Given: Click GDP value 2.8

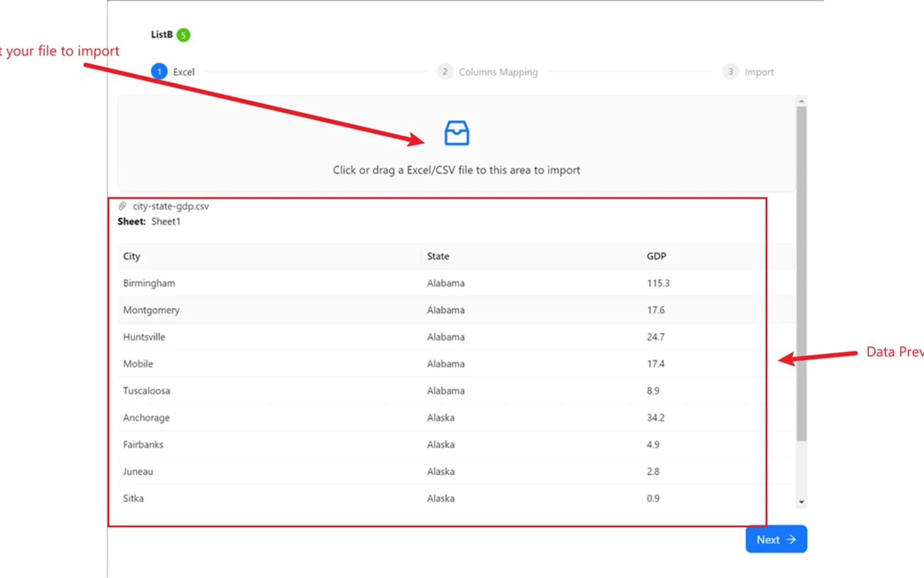Looking at the screenshot, I should tap(653, 472).
